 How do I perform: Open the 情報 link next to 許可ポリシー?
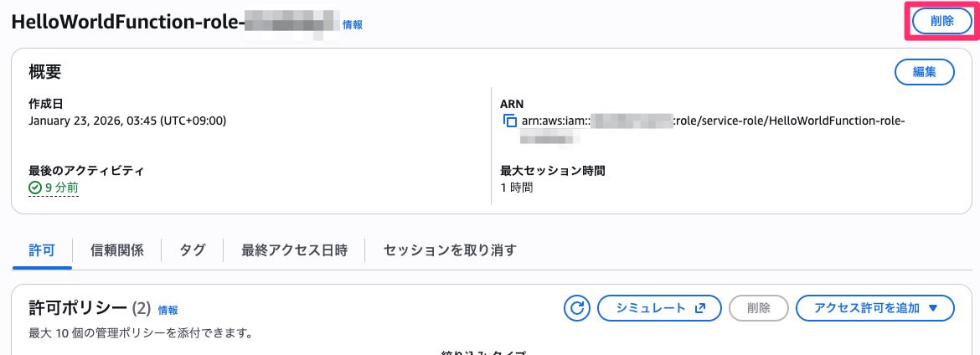click(168, 310)
